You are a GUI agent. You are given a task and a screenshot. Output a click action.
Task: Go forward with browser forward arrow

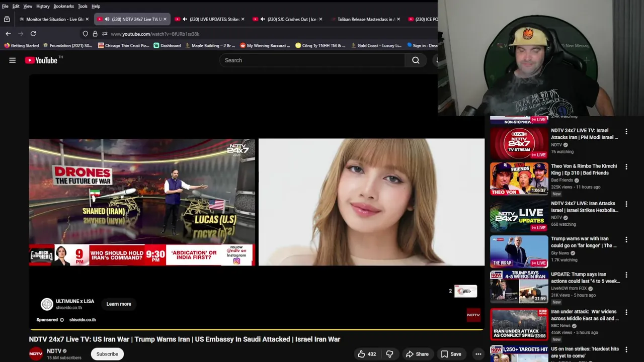[x=21, y=34]
